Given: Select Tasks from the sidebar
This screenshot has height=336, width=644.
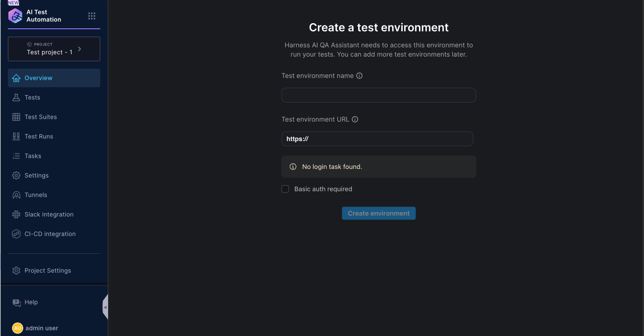Looking at the screenshot, I should pyautogui.click(x=33, y=156).
